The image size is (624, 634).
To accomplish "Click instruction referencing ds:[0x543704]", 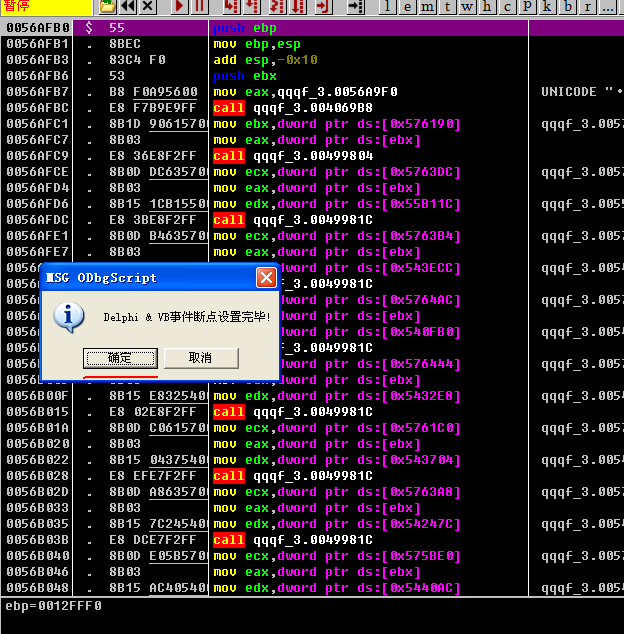I will pyautogui.click(x=336, y=460).
